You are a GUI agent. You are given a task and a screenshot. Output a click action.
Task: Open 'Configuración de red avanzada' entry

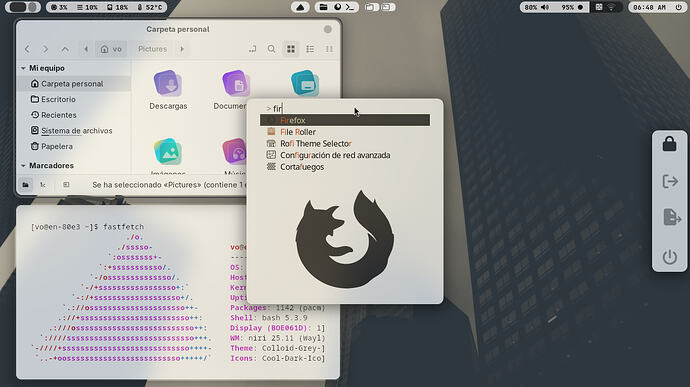[x=345, y=155]
